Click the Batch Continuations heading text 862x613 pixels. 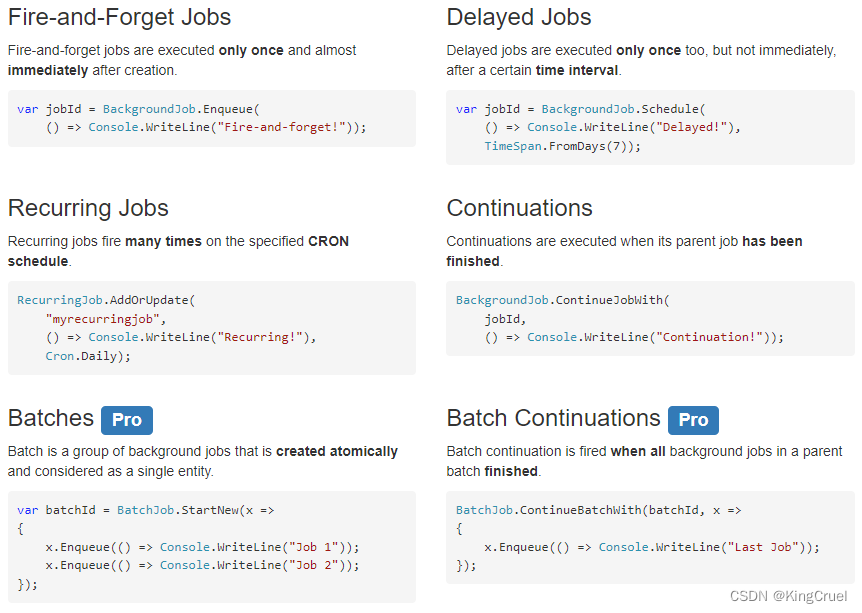click(553, 419)
